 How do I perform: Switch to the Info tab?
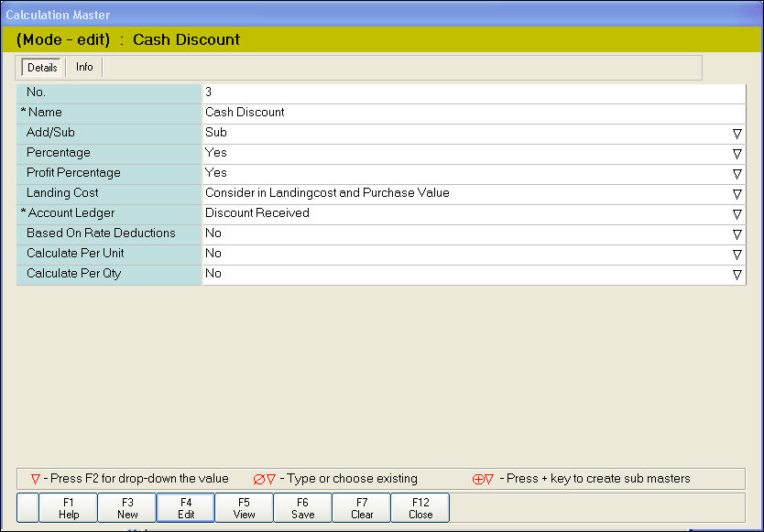[84, 67]
